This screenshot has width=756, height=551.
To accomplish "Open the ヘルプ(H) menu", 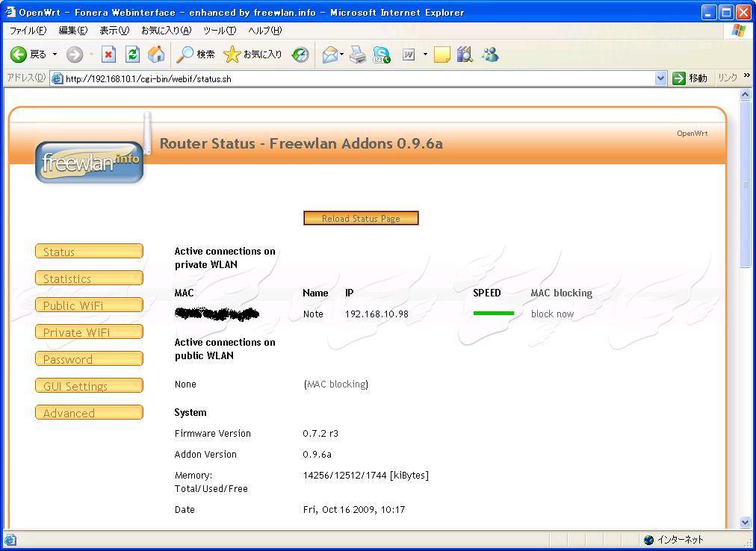I will (264, 31).
